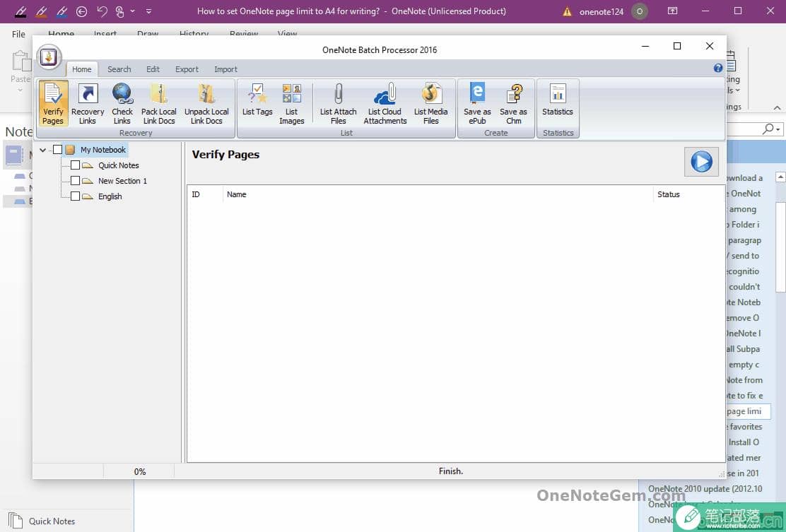Open List Media Files tool
The image size is (786, 532).
430,104
